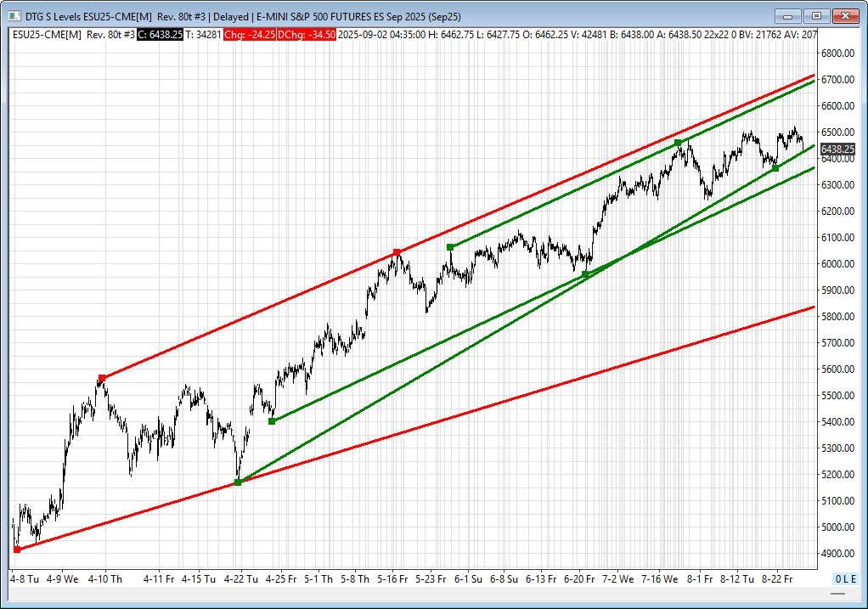Click the '4-22 Tu' date axis label
Viewport: 868px width, 609px height.
point(241,579)
